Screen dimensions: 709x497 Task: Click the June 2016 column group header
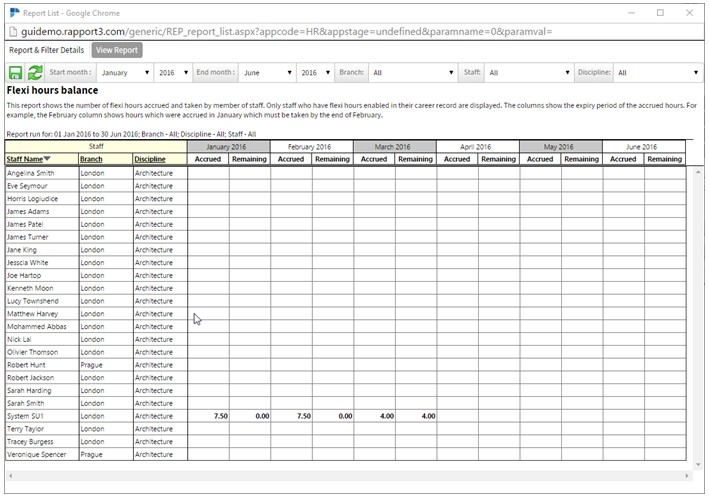coord(644,147)
